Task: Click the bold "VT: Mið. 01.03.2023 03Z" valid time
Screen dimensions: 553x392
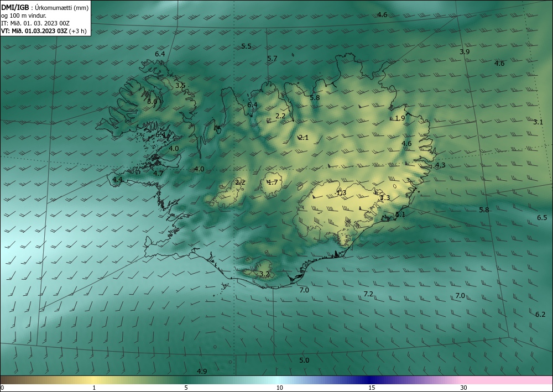Action: click(34, 31)
